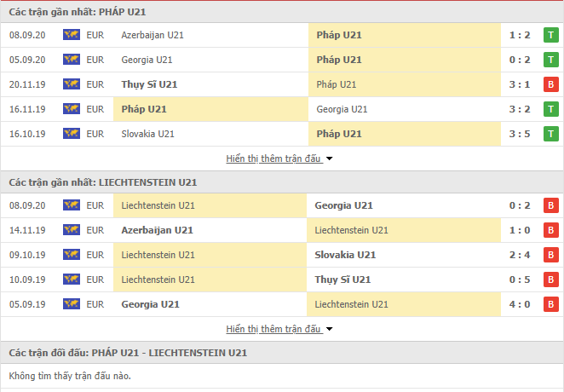Click the EUR flag icon for Azerbaijan U21 vs Pháp U21

[72, 35]
